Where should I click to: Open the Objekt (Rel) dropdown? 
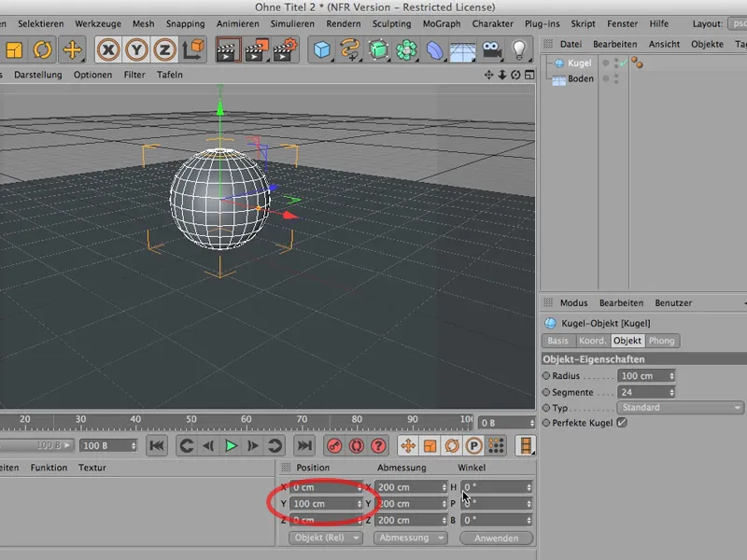point(326,538)
